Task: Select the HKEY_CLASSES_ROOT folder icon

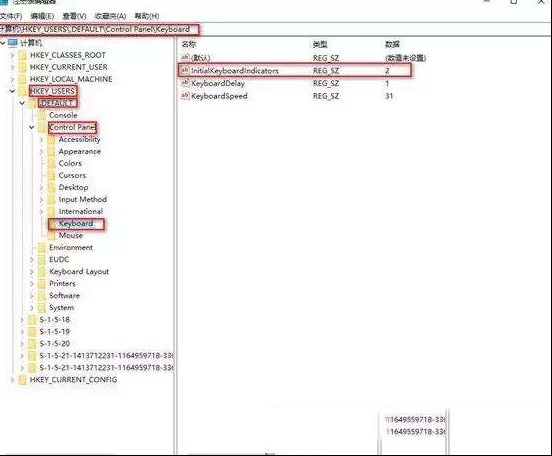Action: (22, 56)
